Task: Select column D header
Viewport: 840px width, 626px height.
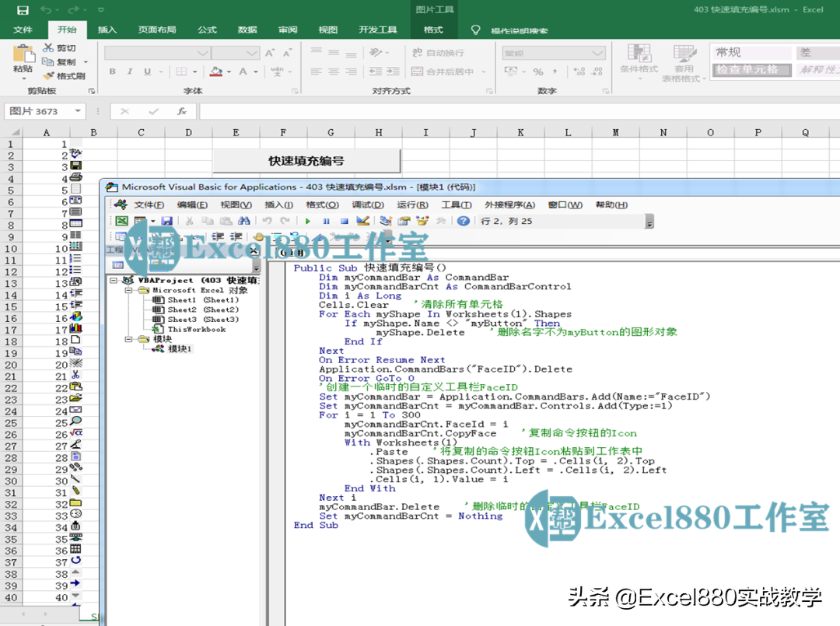Action: point(188,132)
